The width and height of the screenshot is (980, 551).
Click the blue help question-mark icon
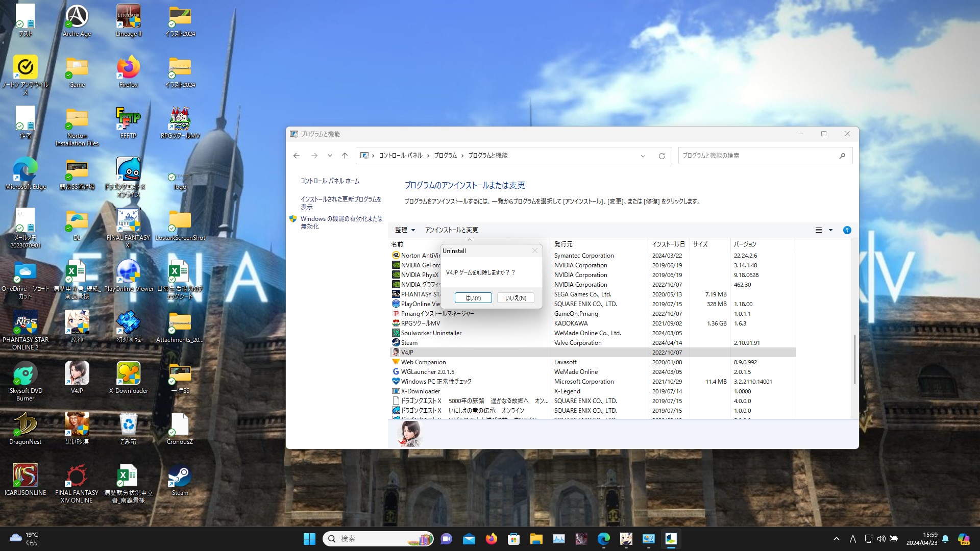(x=847, y=230)
